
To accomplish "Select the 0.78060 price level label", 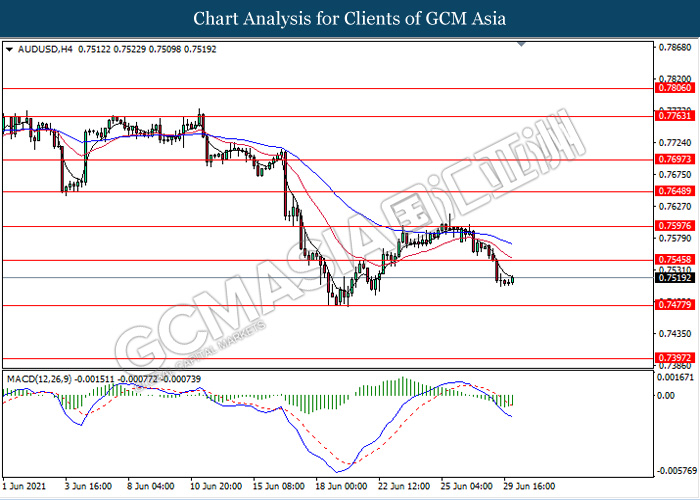I will point(675,88).
